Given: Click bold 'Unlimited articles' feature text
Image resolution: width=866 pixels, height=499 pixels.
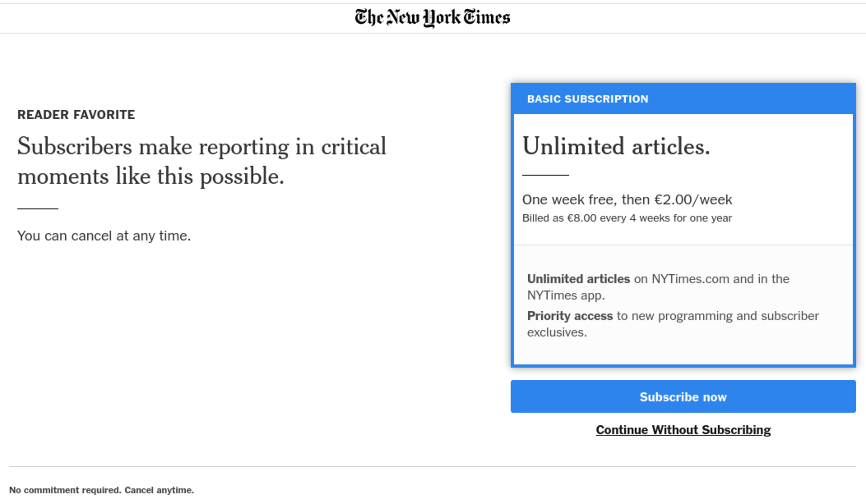Looking at the screenshot, I should click(x=578, y=279).
